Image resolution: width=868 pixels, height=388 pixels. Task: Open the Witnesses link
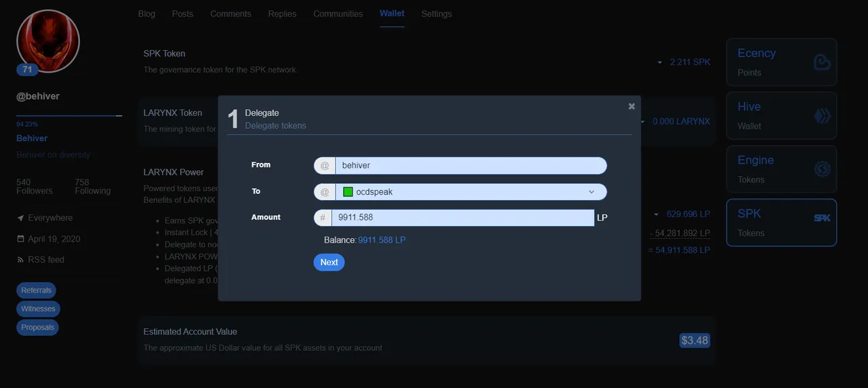click(38, 309)
